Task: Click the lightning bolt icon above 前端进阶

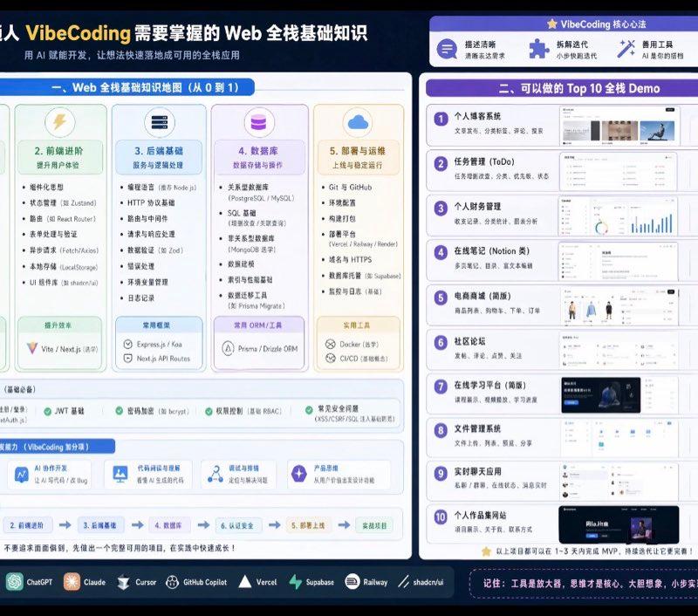Action: pyautogui.click(x=59, y=122)
